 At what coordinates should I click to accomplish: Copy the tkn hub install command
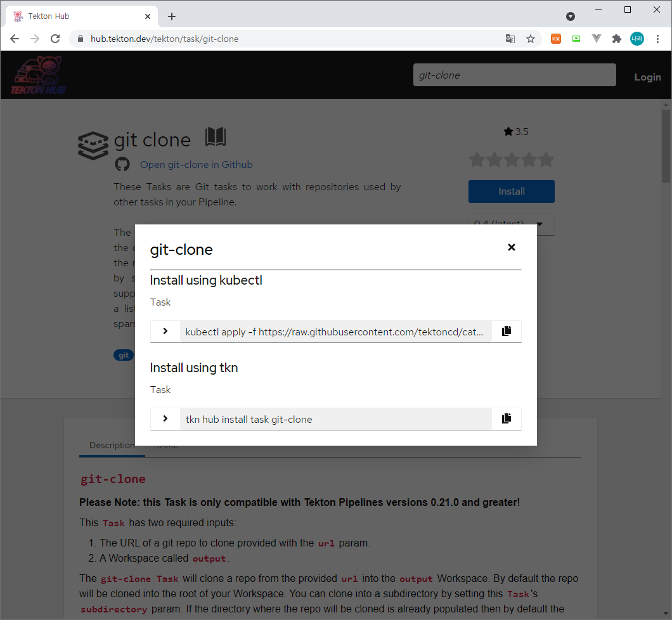[507, 418]
